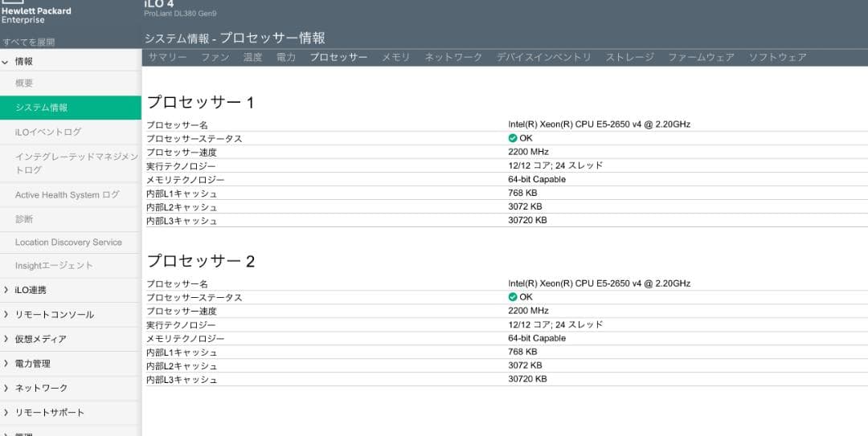Expand the ネットワーク sidebar chevron
Viewport: 868px width, 436px height.
tap(6, 388)
